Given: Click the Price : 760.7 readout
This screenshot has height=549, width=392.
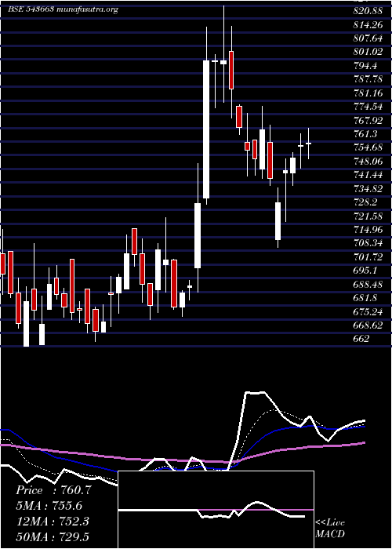Looking at the screenshot, I should pyautogui.click(x=53, y=490).
